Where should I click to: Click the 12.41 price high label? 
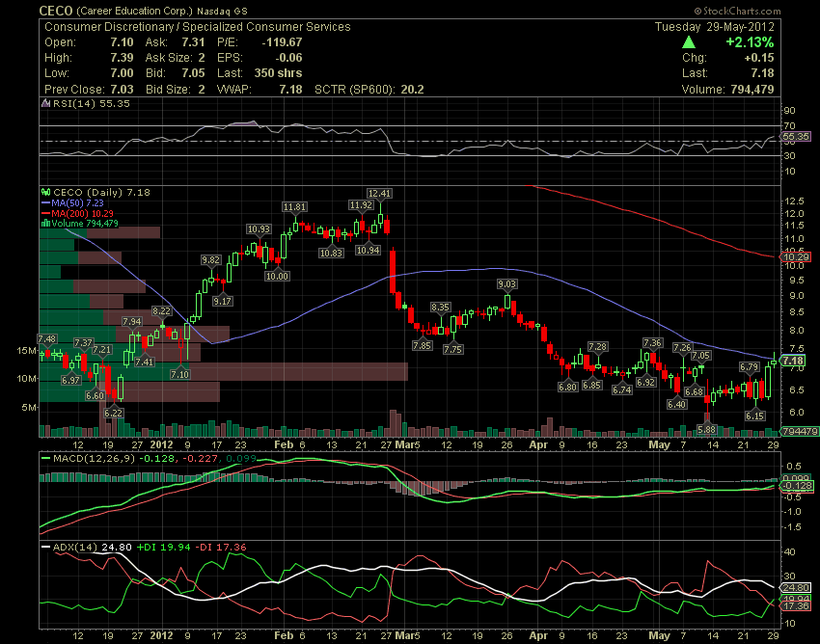[x=379, y=194]
